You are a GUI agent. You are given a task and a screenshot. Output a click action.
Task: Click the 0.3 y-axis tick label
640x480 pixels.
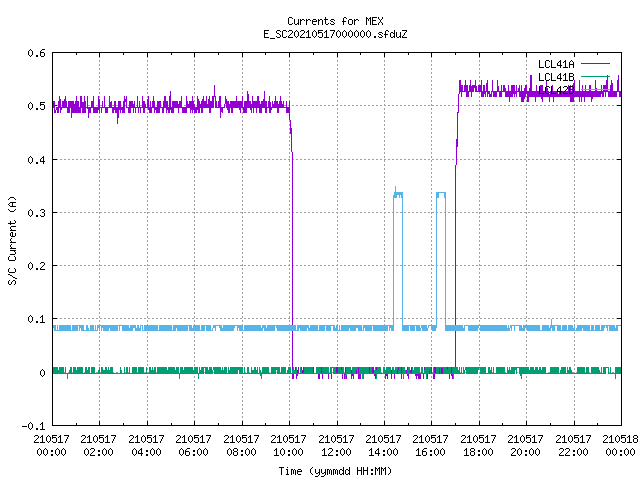pyautogui.click(x=36, y=213)
